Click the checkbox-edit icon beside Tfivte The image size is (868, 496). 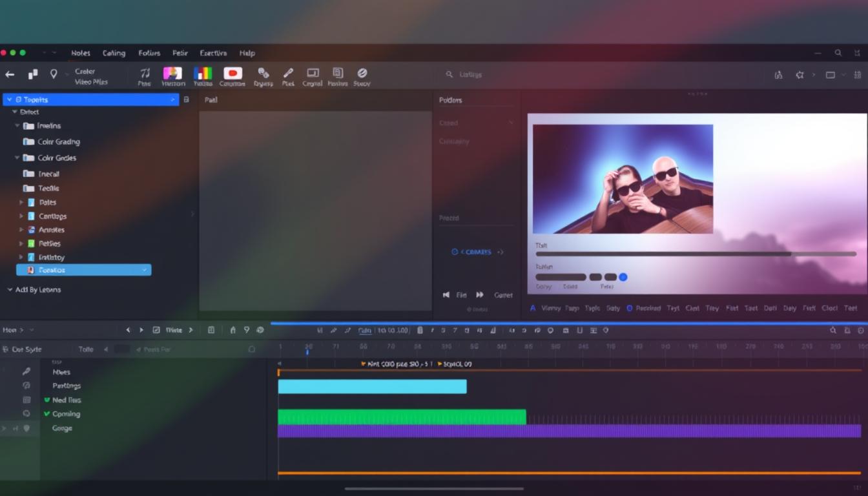click(156, 330)
